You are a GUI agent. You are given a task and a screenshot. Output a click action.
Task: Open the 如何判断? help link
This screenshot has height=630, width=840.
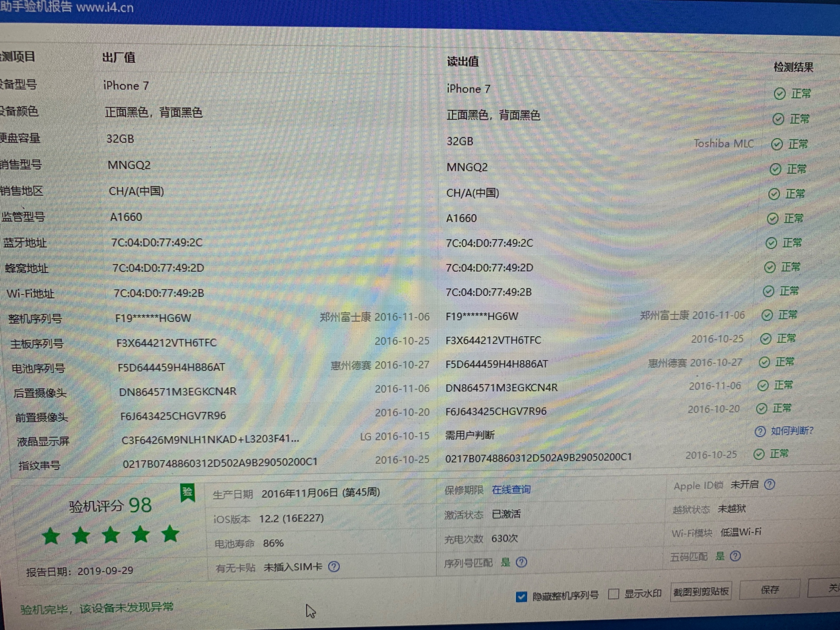pyautogui.click(x=792, y=430)
